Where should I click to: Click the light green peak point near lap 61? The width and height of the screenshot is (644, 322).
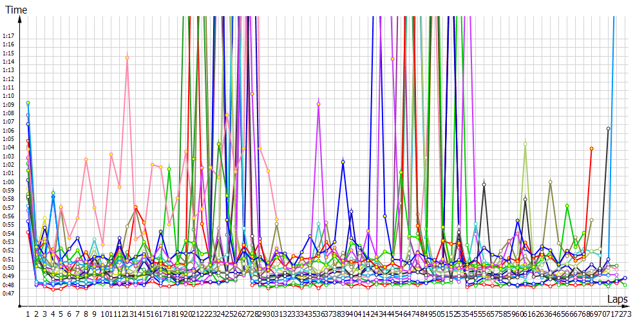[x=526, y=144]
